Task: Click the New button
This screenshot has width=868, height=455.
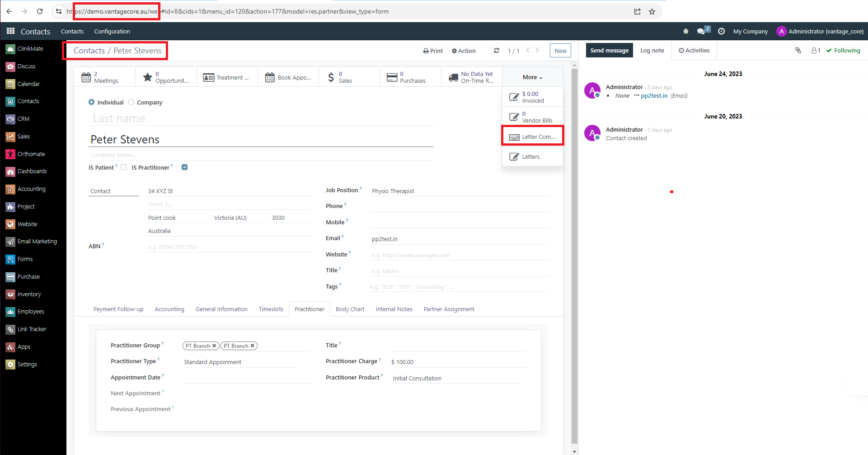Action: [x=560, y=51]
